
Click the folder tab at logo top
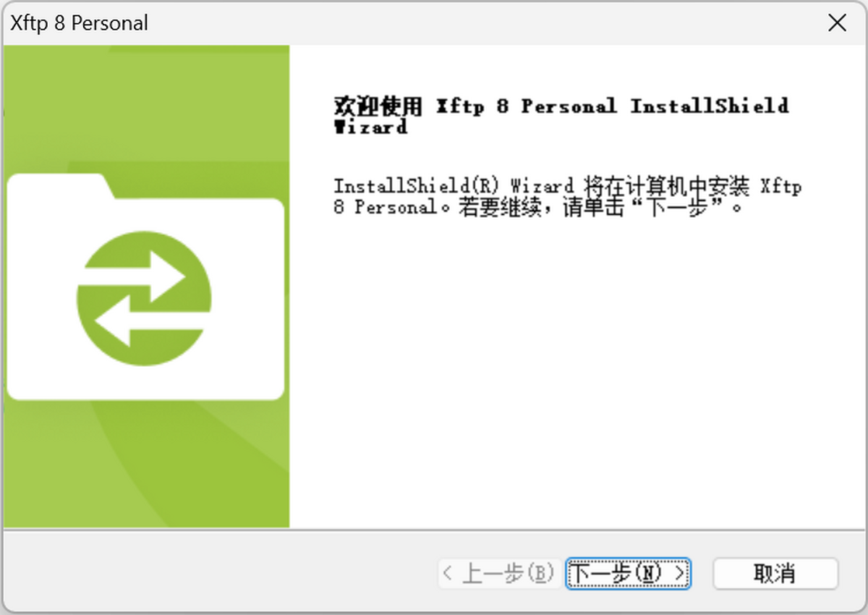click(x=58, y=185)
